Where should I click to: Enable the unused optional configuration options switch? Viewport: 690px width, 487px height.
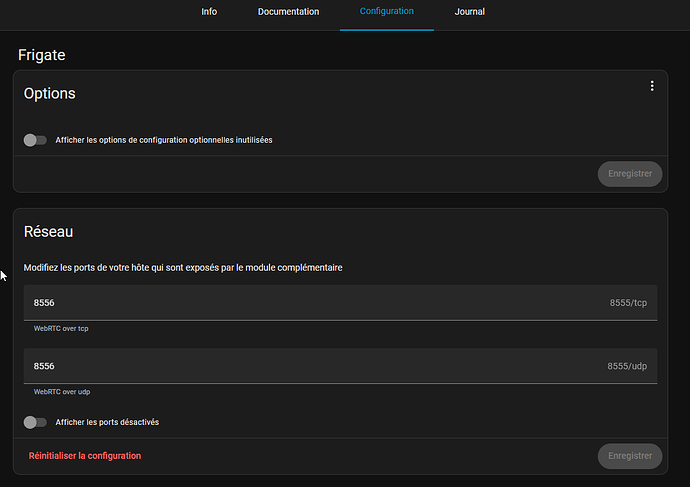point(35,140)
